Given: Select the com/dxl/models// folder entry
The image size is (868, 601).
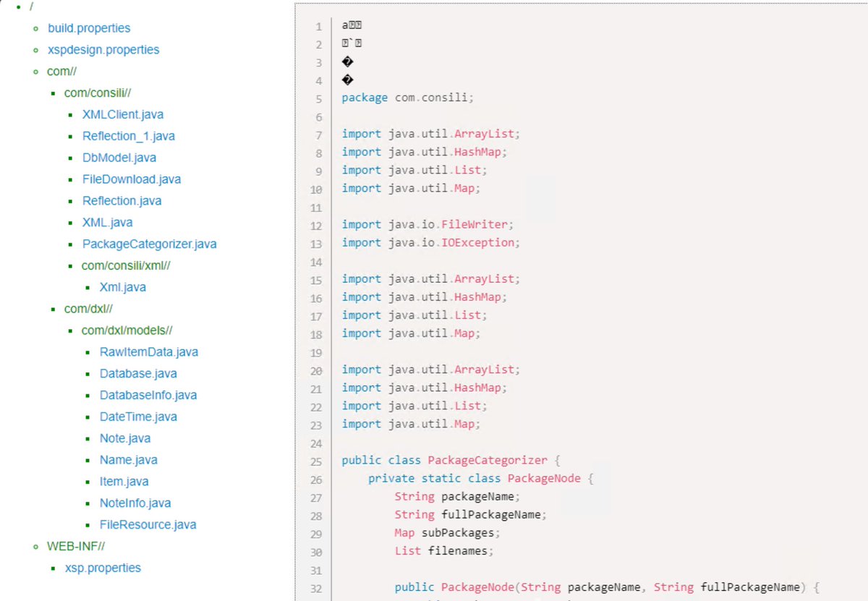Looking at the screenshot, I should pyautogui.click(x=127, y=331).
